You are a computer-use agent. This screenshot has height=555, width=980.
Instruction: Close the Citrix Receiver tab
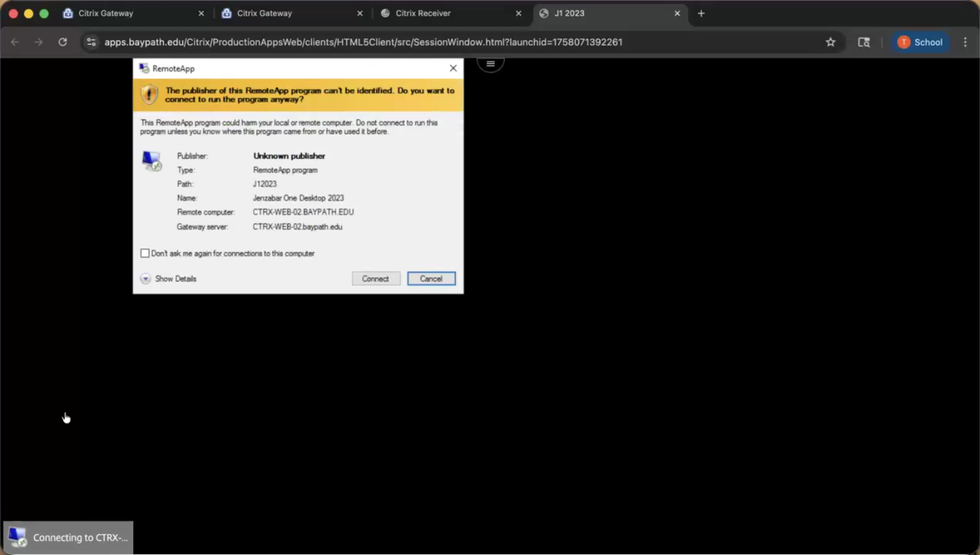pos(519,13)
